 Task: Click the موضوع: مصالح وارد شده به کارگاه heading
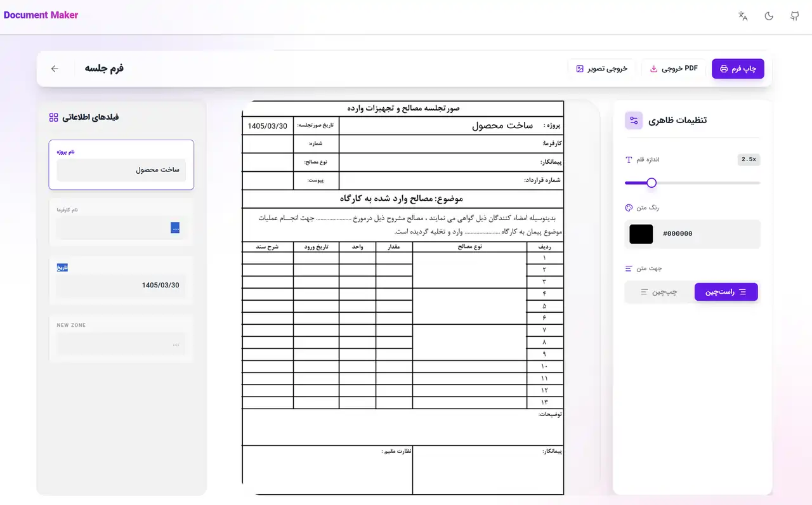click(x=403, y=199)
